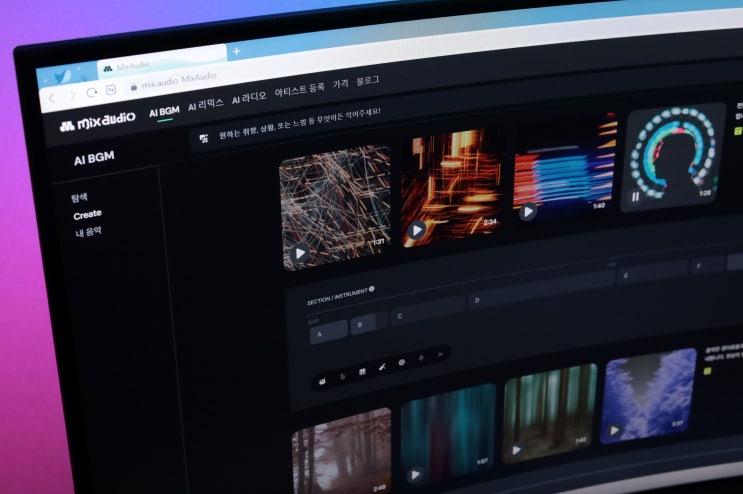Open the 가격 menu item

click(340, 84)
